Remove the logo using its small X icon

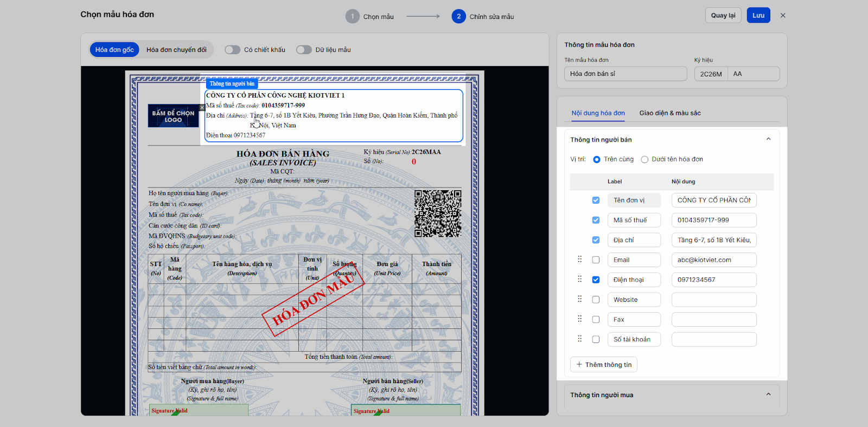(x=202, y=107)
